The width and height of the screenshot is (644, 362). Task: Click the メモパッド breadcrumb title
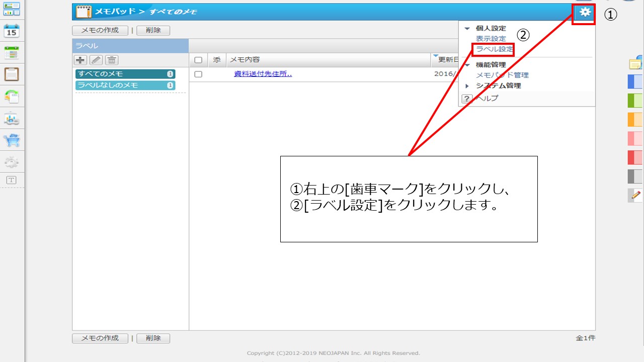click(115, 12)
